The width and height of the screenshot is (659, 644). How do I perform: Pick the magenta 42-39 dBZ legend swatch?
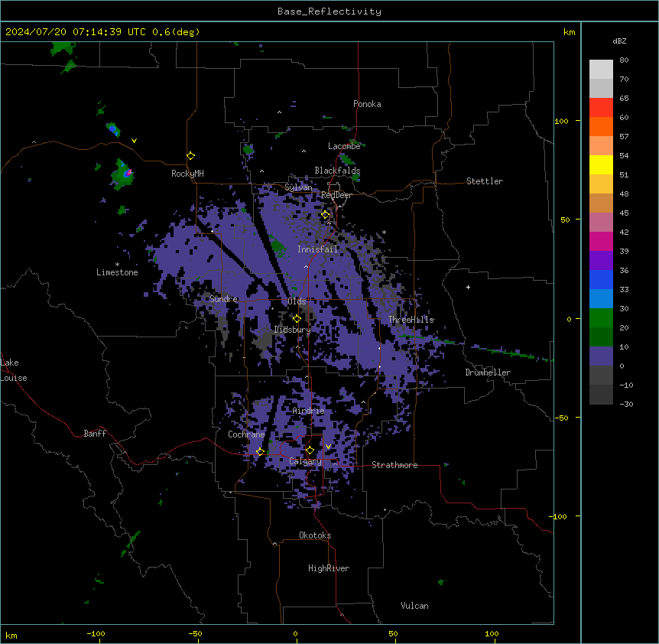601,241
